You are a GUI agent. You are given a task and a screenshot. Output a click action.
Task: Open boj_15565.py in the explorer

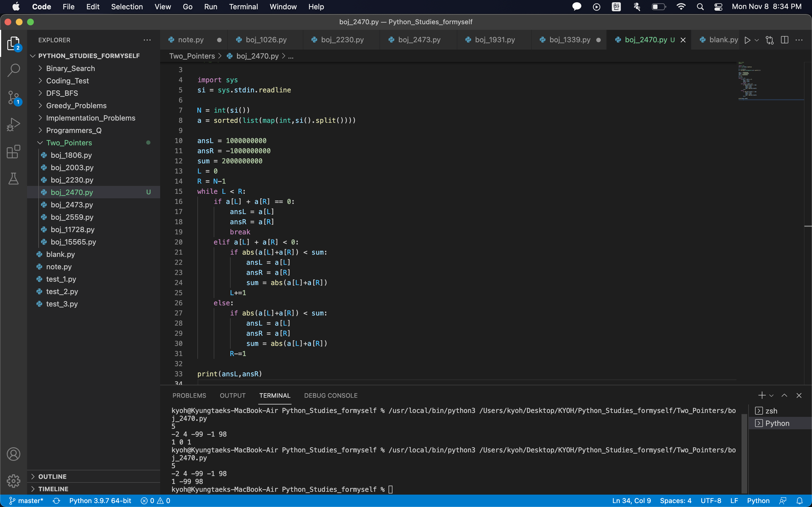[73, 242]
